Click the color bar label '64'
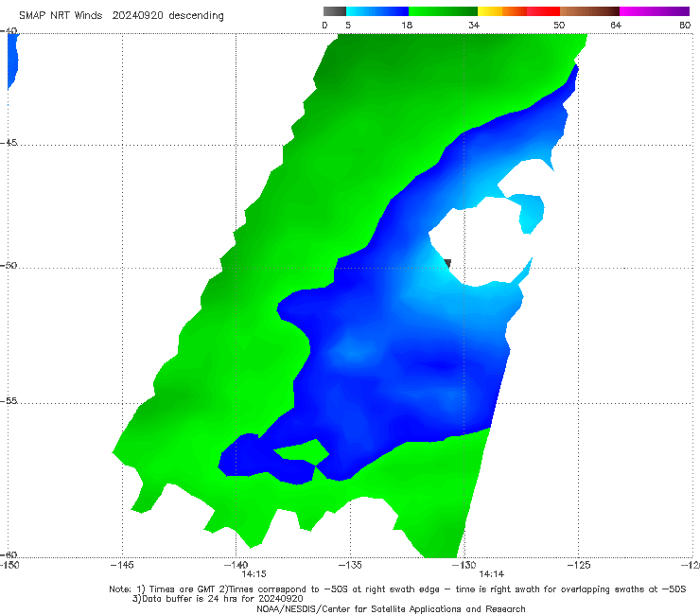Viewport: 700px width, 615px height. pos(616,25)
